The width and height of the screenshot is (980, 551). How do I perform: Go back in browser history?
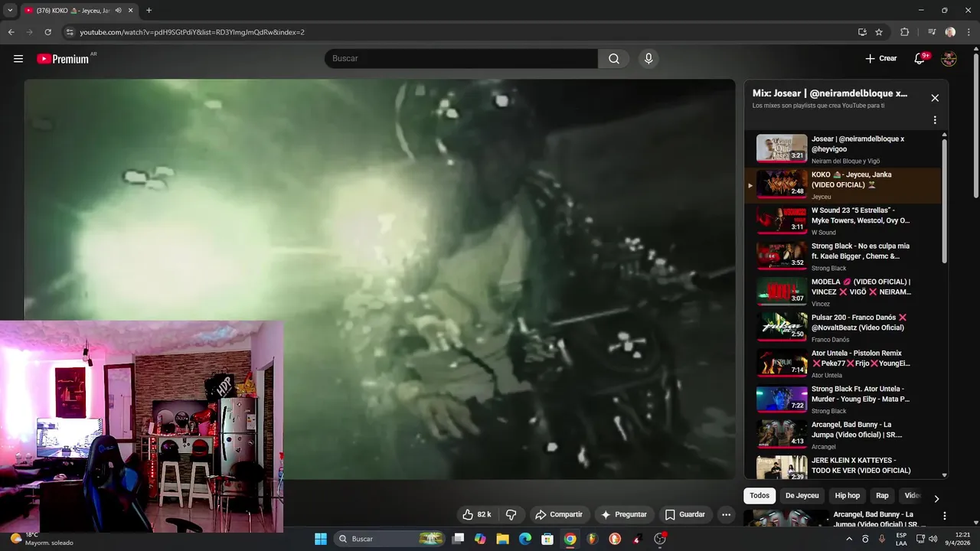(x=11, y=32)
